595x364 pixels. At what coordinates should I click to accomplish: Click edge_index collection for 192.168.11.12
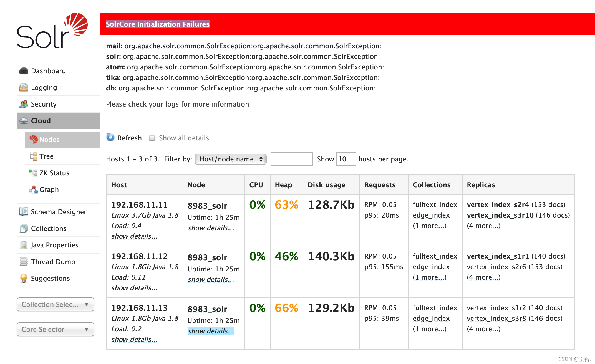coord(431,267)
